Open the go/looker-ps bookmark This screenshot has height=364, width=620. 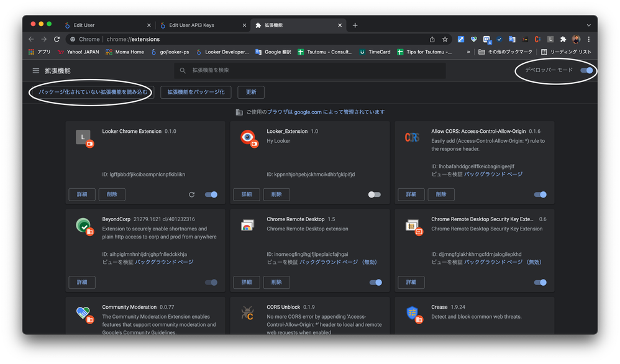tap(170, 52)
